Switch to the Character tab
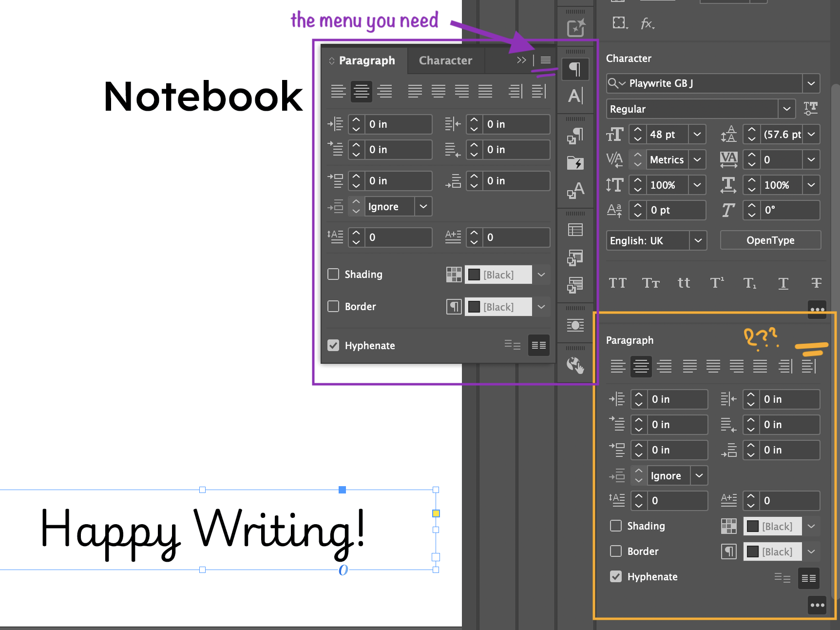The image size is (840, 630). (445, 60)
